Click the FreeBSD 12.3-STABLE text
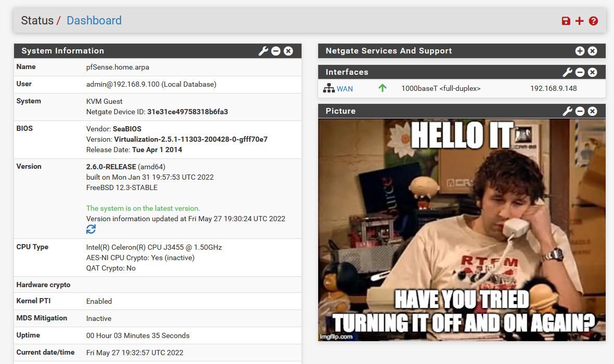Screen dimensions: 614x364 pos(122,187)
